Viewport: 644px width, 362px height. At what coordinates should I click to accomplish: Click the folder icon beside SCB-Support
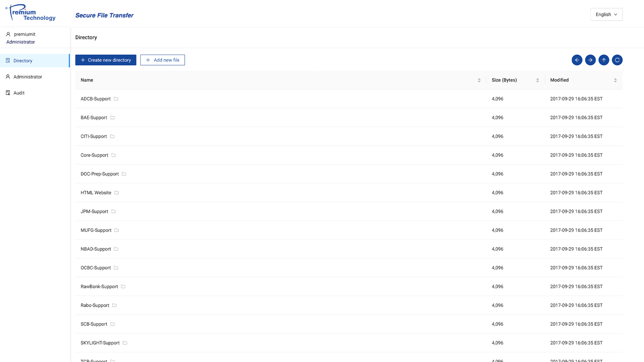(x=113, y=324)
